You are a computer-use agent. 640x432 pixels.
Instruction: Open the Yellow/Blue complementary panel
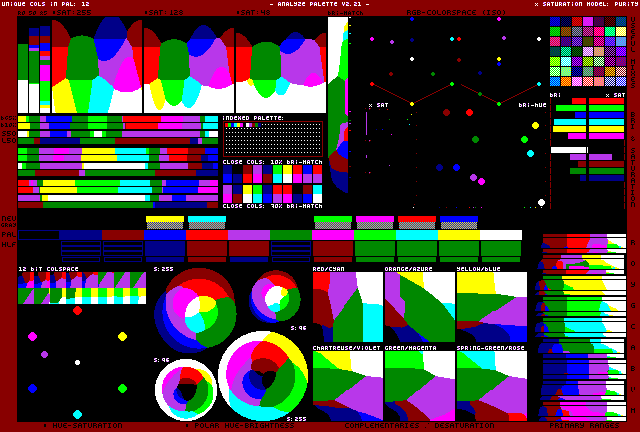tap(491, 309)
